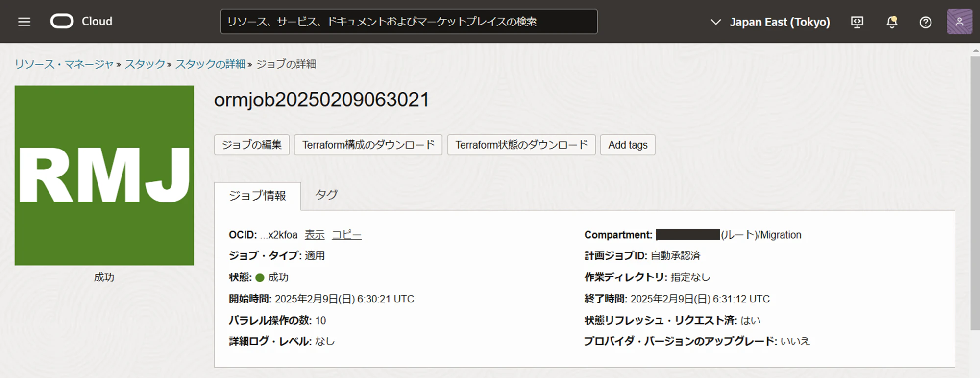This screenshot has height=378, width=980.
Task: Click the job name ormjob20250209063021
Action: pyautogui.click(x=321, y=100)
